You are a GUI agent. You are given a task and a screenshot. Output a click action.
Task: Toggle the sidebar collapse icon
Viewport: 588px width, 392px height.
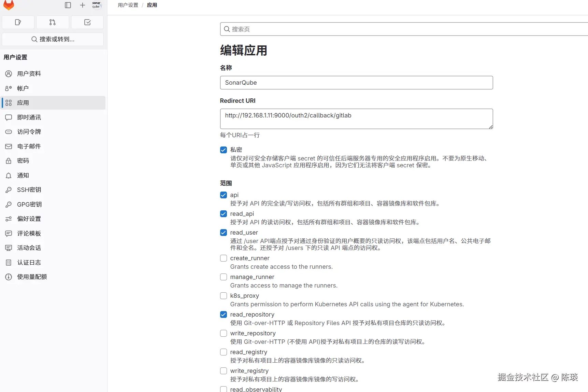(68, 5)
